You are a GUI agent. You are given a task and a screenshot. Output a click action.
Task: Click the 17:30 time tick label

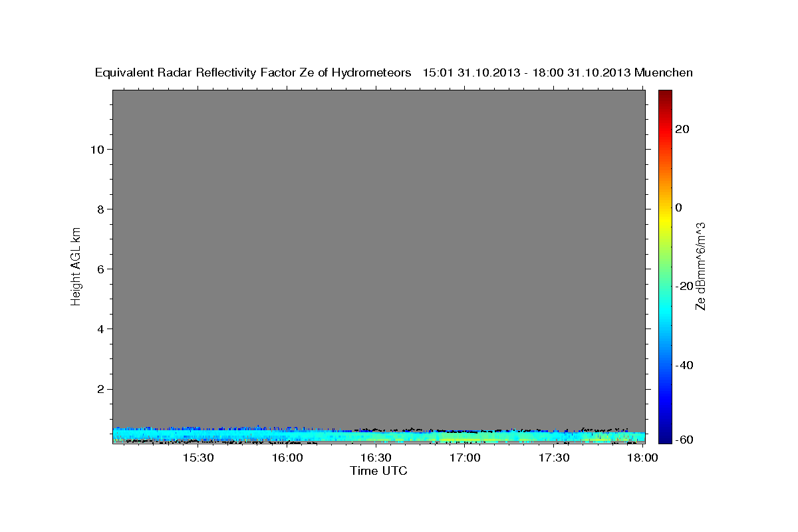pos(553,458)
